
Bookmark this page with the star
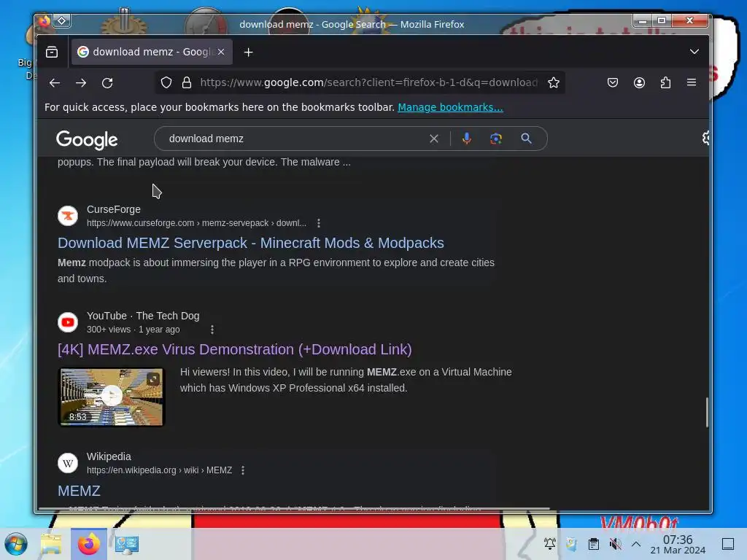pos(553,82)
